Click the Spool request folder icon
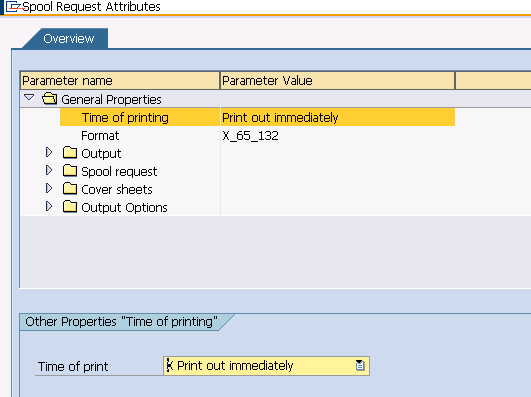This screenshot has width=531, height=397. coord(70,170)
